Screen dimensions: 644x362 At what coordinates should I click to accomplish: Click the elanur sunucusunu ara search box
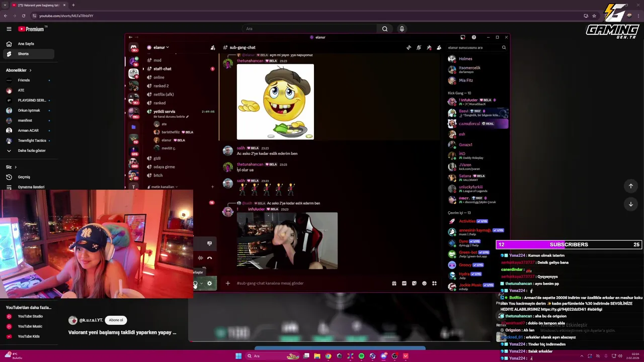point(477,48)
